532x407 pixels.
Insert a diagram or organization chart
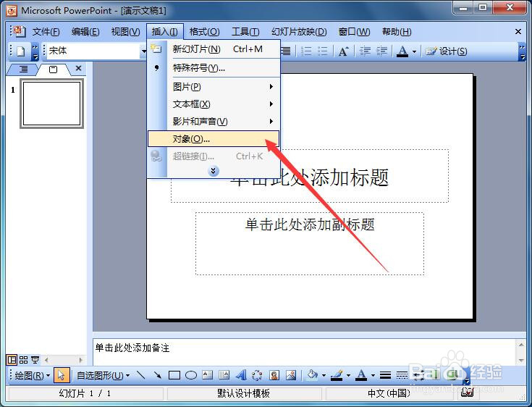(257, 375)
